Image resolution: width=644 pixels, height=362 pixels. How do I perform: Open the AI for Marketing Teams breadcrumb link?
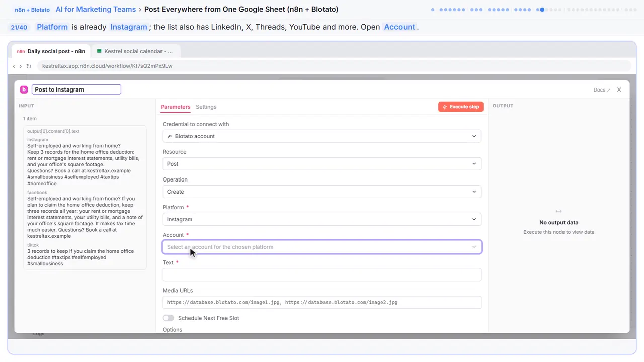96,9
